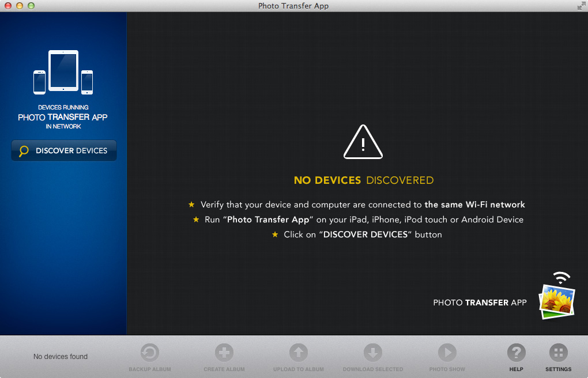Click the Create Album plus icon
588x378 pixels.
point(224,353)
